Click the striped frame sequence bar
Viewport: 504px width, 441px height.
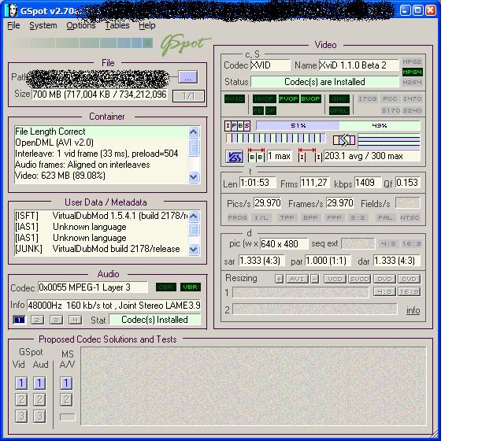(x=275, y=139)
